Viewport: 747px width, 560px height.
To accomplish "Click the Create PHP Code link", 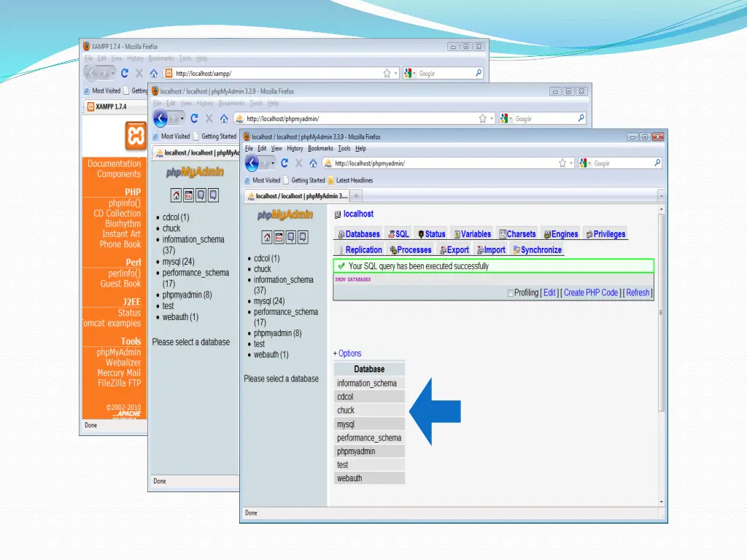I will point(591,293).
